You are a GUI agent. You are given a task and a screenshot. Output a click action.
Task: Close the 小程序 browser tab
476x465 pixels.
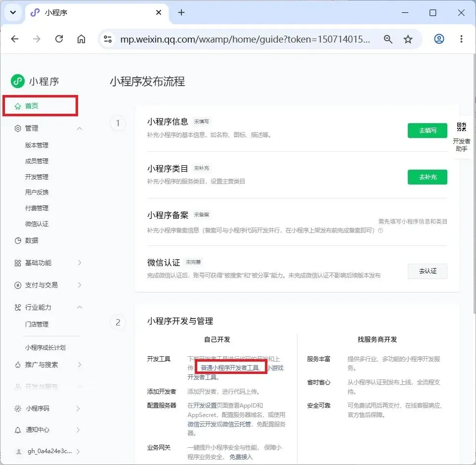point(159,12)
